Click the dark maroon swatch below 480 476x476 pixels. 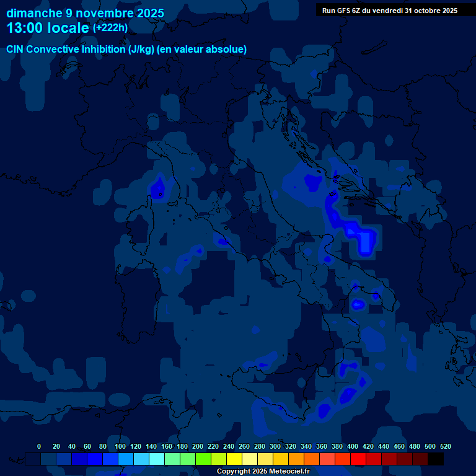click(x=420, y=459)
